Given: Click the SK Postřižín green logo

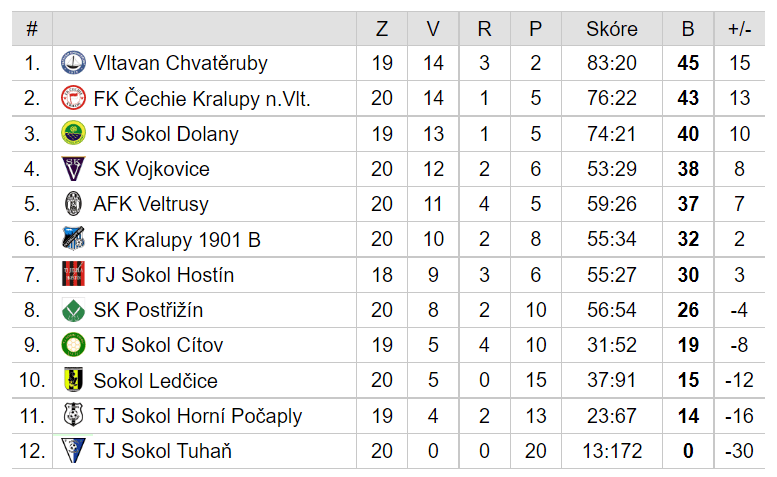Looking at the screenshot, I should (73, 310).
